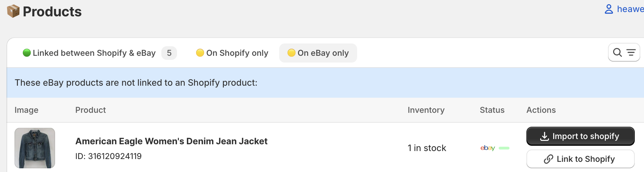
Task: Select the On eBay only tab
Action: click(x=323, y=53)
